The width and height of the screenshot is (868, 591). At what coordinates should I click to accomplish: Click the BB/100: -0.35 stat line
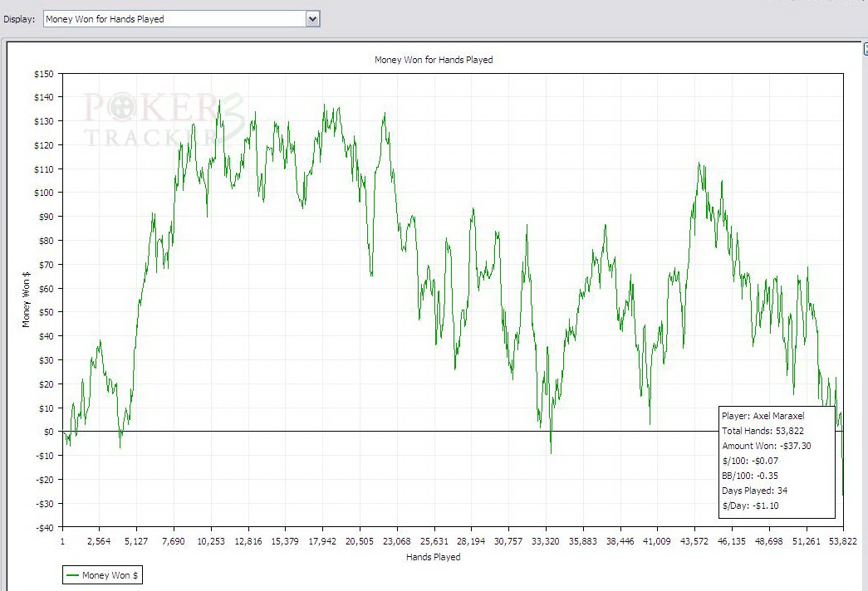[750, 476]
